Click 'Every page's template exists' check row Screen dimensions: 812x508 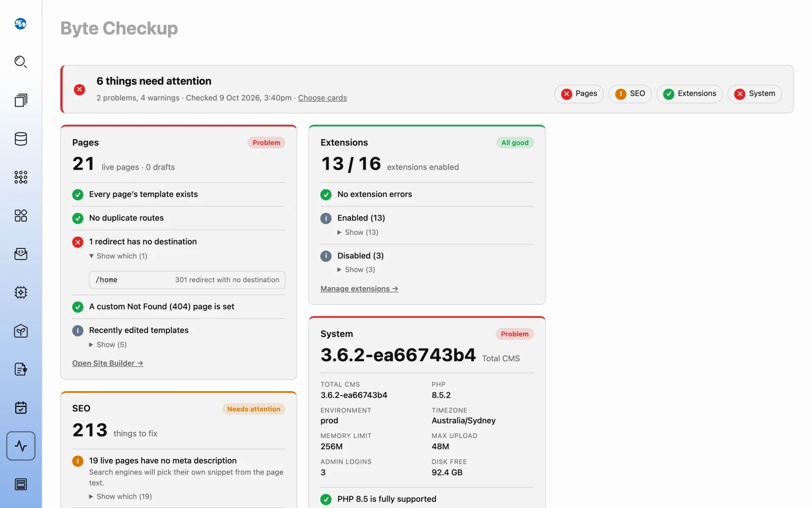179,195
